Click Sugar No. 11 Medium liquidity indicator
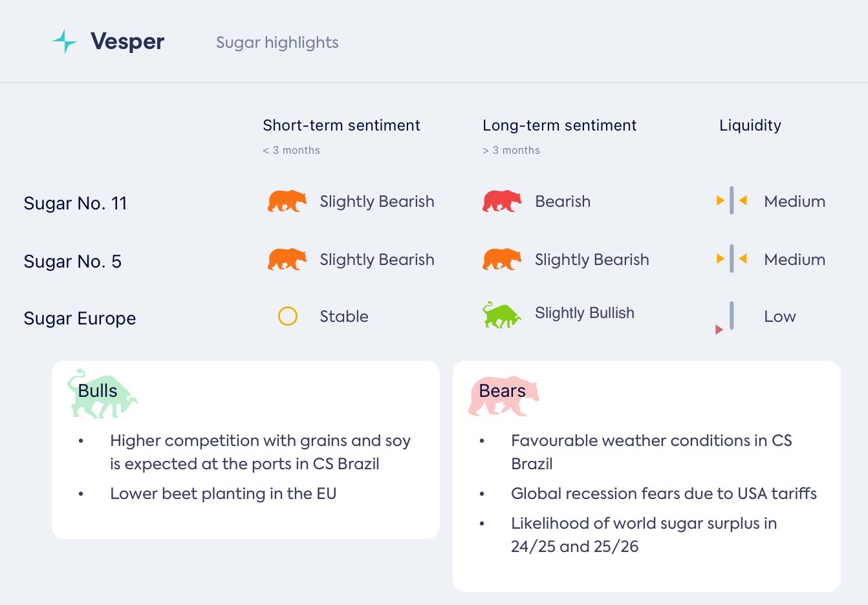The width and height of the screenshot is (868, 605). coord(732,200)
